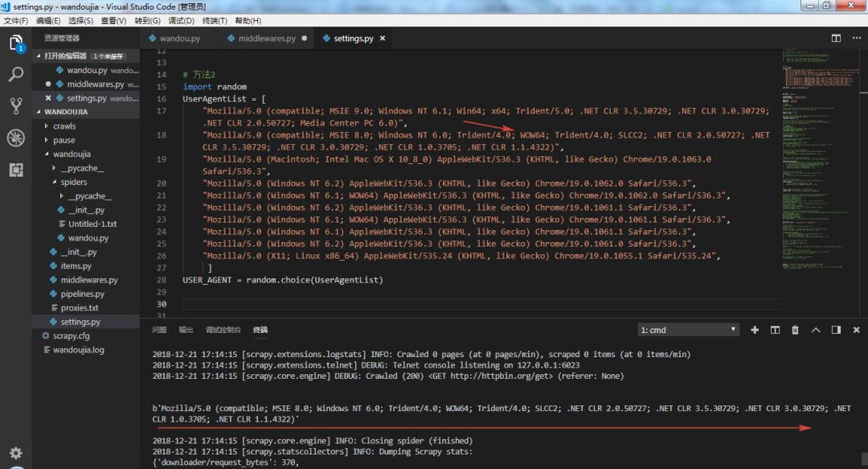The width and height of the screenshot is (868, 469).
Task: Select settings.py in the file tree
Action: 86,322
